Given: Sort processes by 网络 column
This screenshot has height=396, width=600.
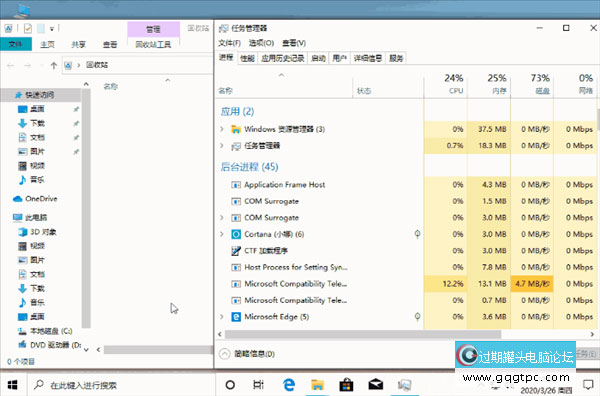Looking at the screenshot, I should point(576,84).
